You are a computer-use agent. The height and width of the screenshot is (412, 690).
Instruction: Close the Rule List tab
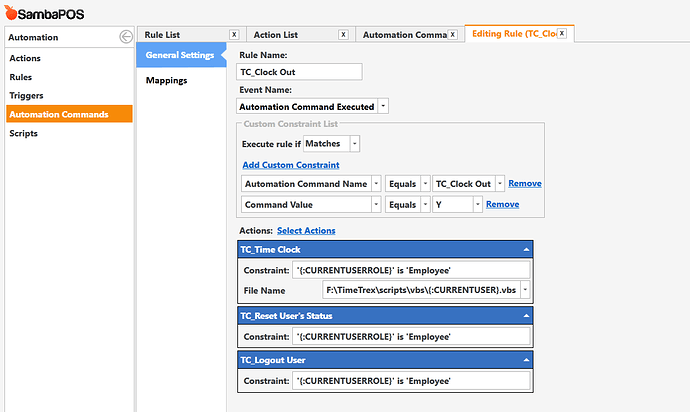[x=234, y=34]
